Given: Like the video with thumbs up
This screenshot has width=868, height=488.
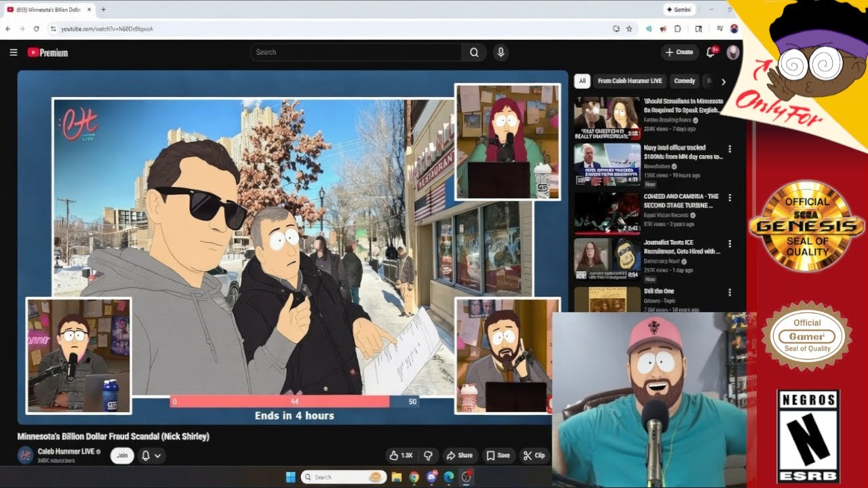Looking at the screenshot, I should click(400, 455).
